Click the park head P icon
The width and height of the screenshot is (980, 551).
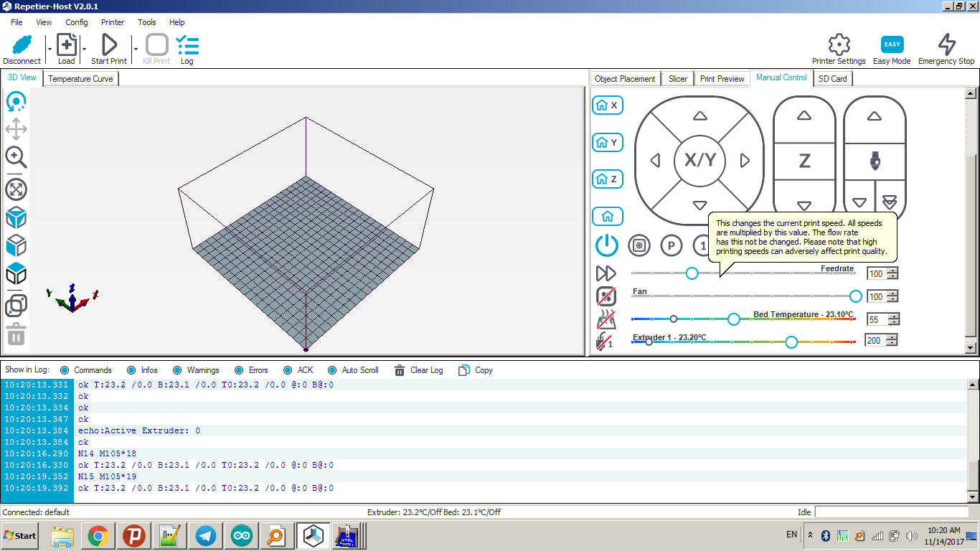tap(671, 245)
